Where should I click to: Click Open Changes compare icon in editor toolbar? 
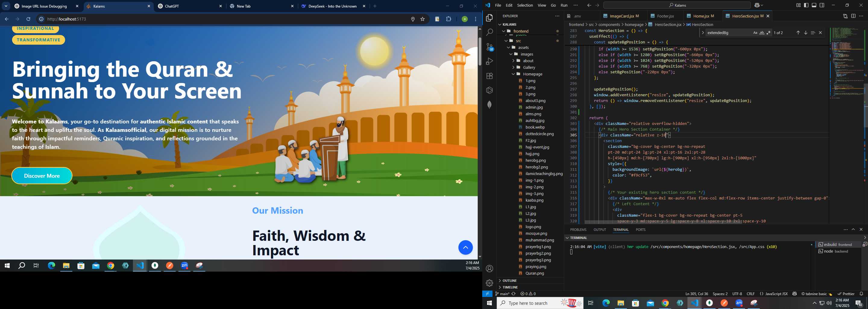pyautogui.click(x=845, y=16)
